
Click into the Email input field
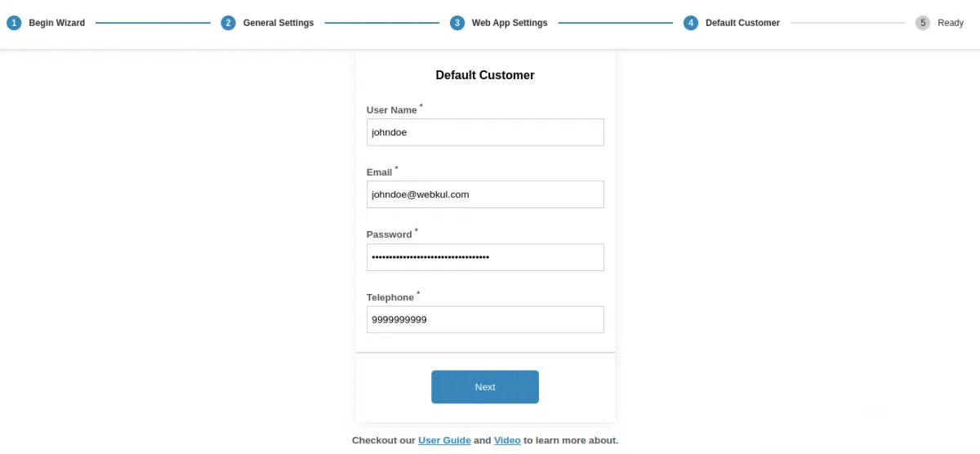click(485, 194)
